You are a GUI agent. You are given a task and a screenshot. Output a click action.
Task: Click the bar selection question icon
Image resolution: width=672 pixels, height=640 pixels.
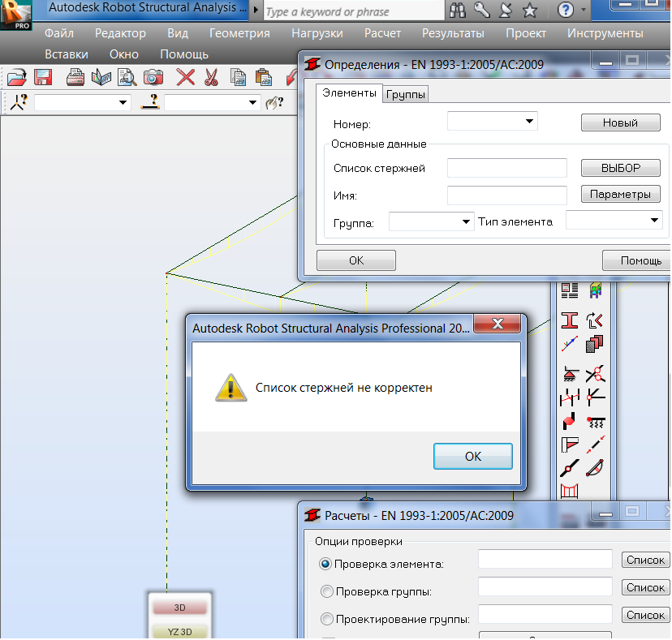click(x=150, y=102)
